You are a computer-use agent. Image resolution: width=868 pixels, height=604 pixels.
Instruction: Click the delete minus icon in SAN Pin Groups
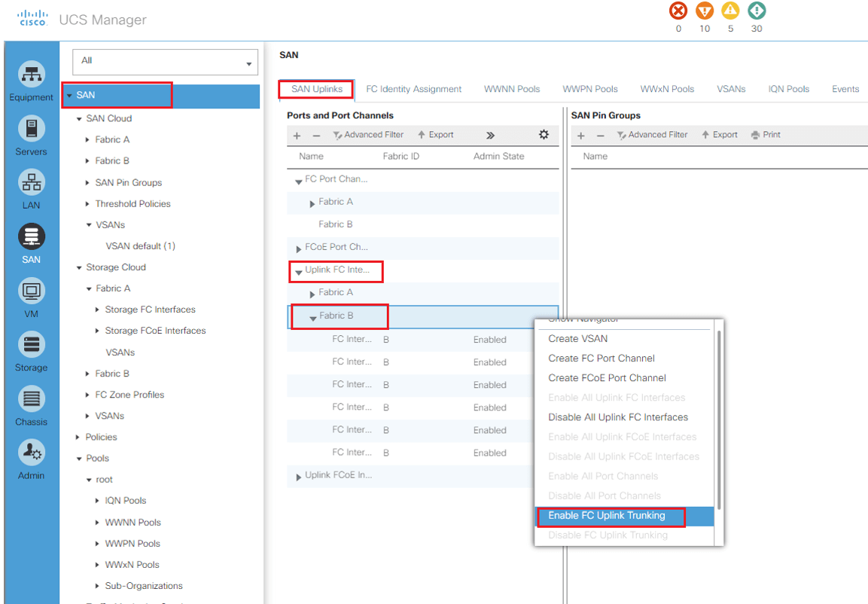pyautogui.click(x=600, y=135)
